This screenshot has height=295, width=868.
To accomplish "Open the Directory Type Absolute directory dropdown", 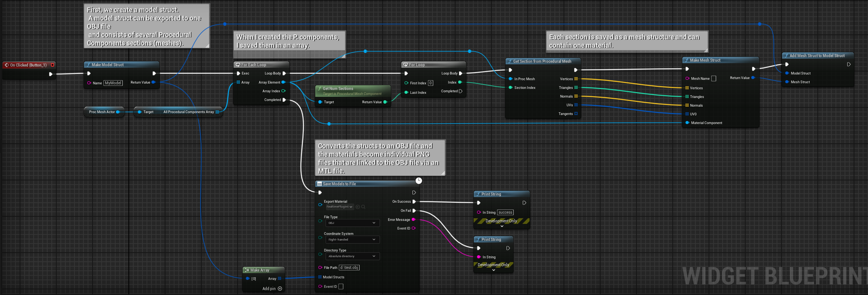I will [352, 256].
